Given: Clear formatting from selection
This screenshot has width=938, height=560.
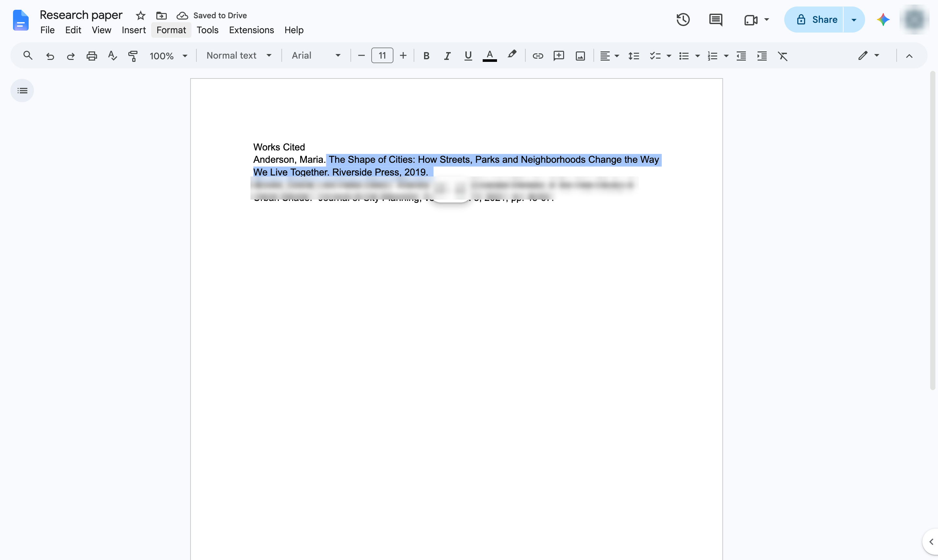Looking at the screenshot, I should (x=783, y=56).
